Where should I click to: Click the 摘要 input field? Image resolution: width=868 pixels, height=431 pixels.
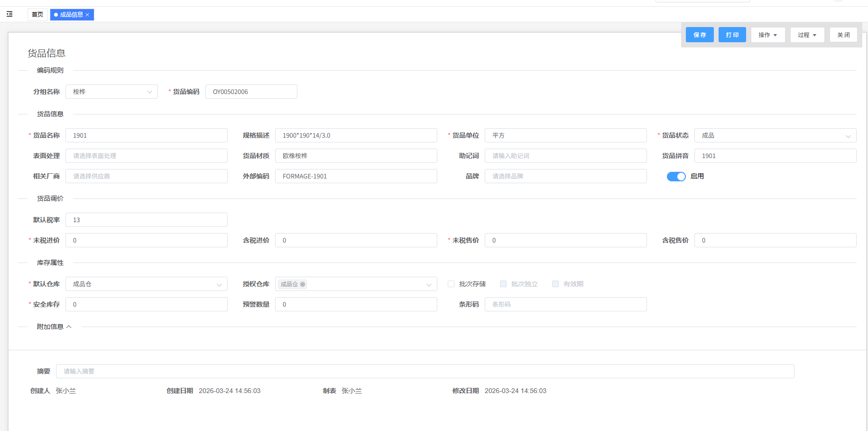pos(425,371)
